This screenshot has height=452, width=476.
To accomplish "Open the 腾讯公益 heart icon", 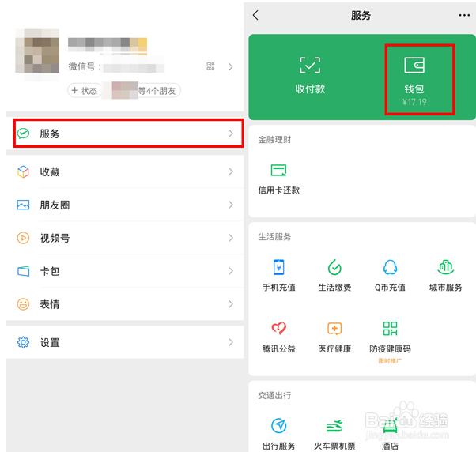I will tap(278, 328).
